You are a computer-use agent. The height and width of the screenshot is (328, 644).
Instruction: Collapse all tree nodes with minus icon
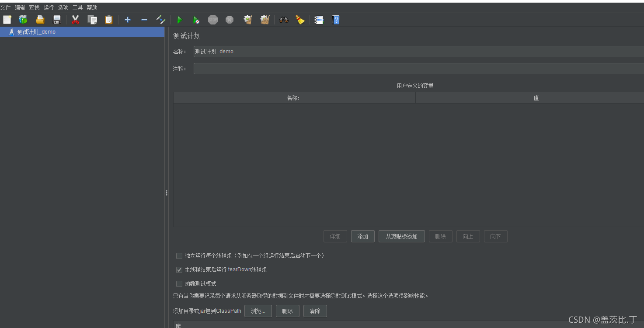[x=144, y=20]
